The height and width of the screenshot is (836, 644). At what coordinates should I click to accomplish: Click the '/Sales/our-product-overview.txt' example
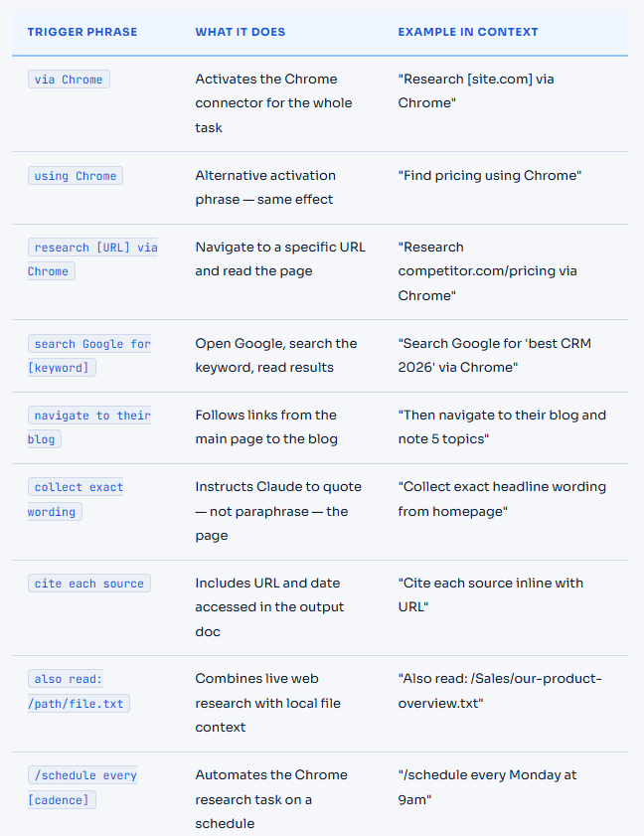coord(500,691)
